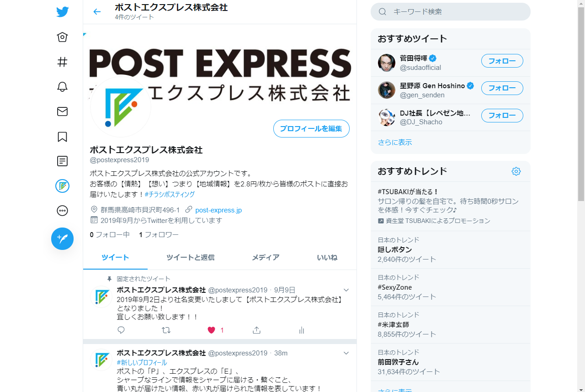Click the プロフィールを編集 button
The image size is (585, 392).
click(x=311, y=129)
